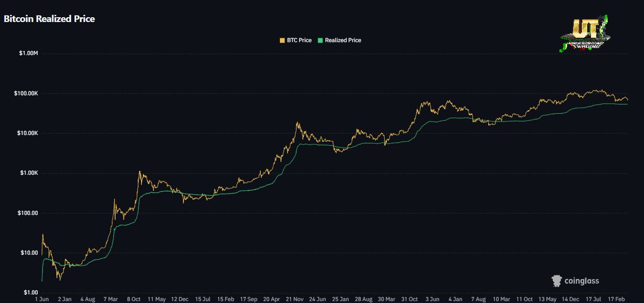
Task: Click the 1 Jun x-axis date
Action: coord(42,298)
